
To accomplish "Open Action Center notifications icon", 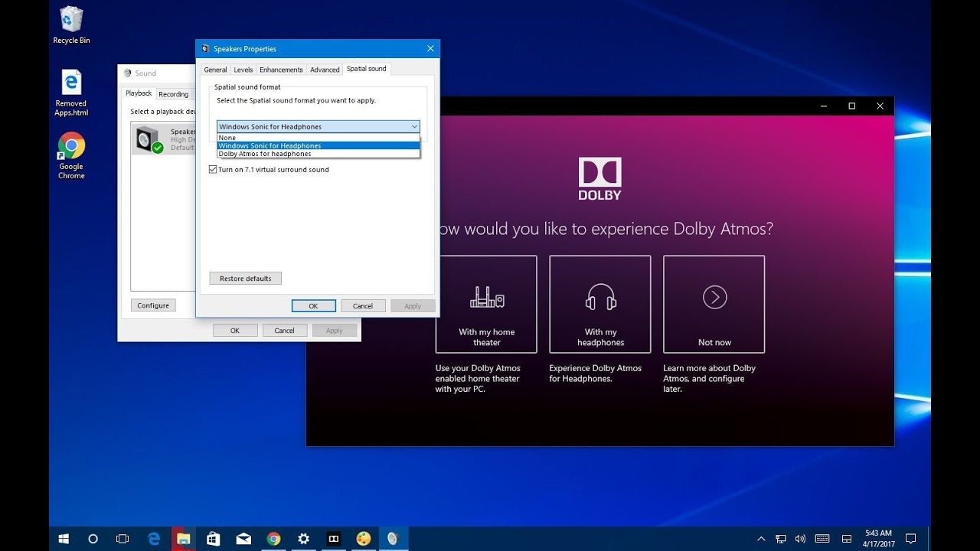I will (x=911, y=539).
